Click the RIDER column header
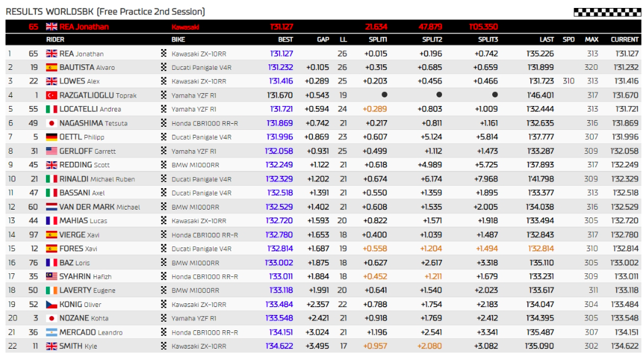 55,39
